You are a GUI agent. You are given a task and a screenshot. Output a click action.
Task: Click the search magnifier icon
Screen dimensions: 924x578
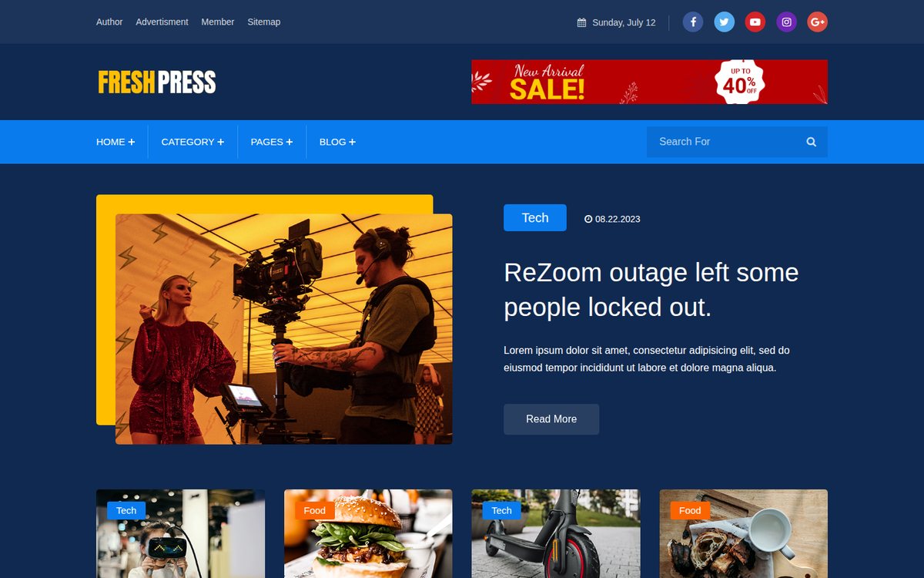pos(811,142)
